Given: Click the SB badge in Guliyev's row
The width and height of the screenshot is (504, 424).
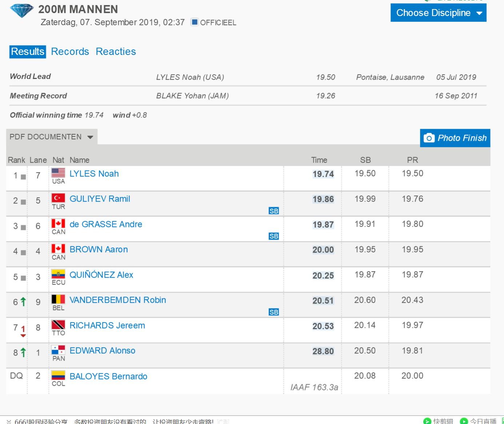Looking at the screenshot, I should [x=274, y=211].
